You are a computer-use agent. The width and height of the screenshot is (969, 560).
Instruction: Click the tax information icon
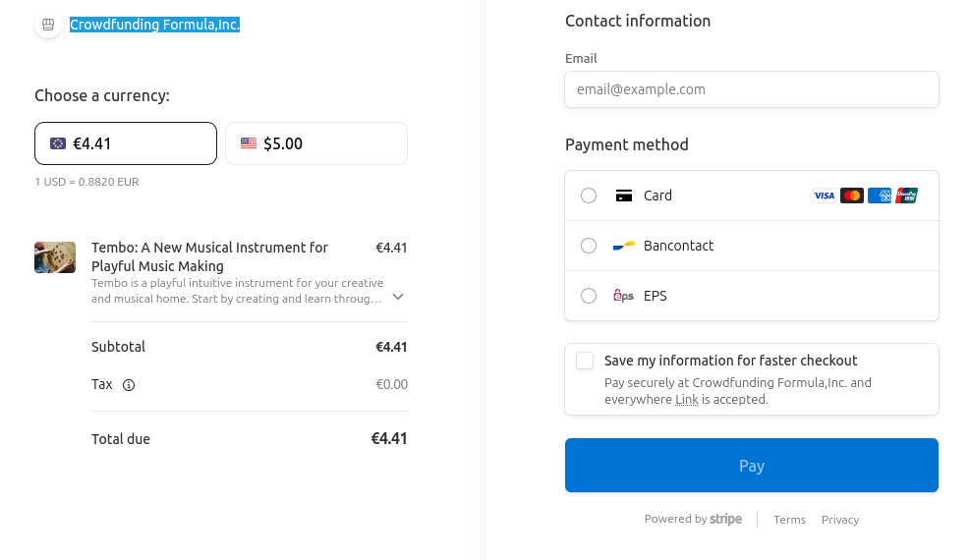[x=128, y=385]
